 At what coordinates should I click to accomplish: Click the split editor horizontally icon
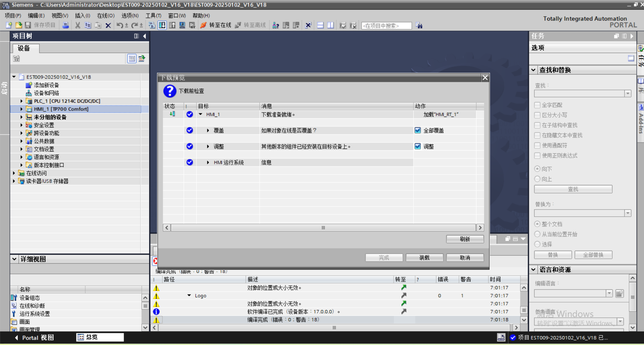(320, 25)
